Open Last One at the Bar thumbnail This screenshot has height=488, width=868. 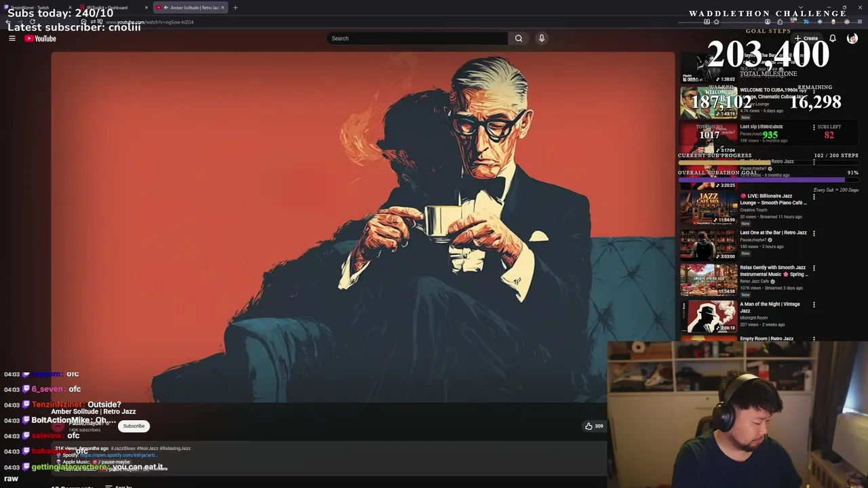pyautogui.click(x=709, y=245)
